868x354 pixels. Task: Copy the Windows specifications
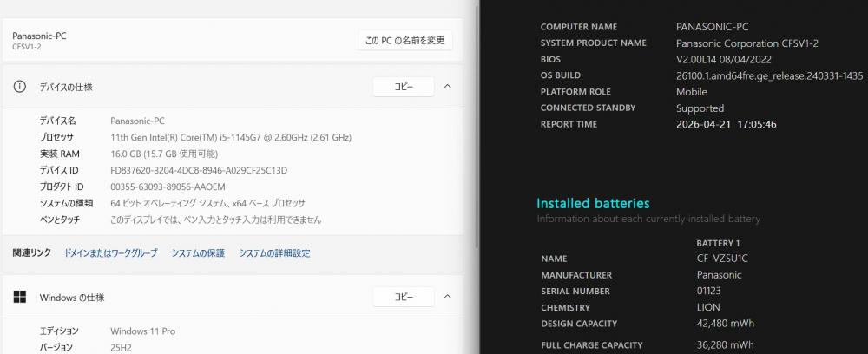pyautogui.click(x=404, y=297)
